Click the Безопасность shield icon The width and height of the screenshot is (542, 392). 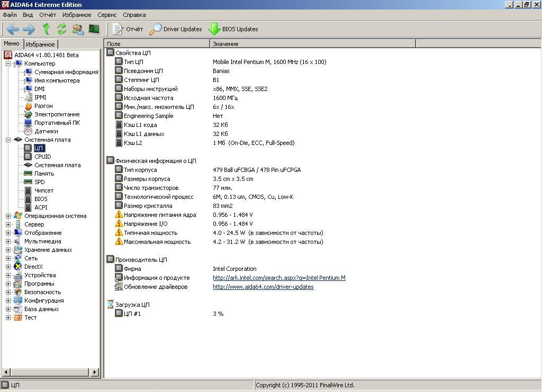pos(18,292)
